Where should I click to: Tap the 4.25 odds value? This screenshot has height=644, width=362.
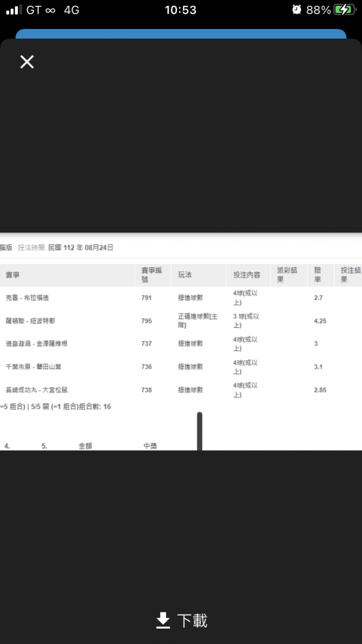(320, 321)
